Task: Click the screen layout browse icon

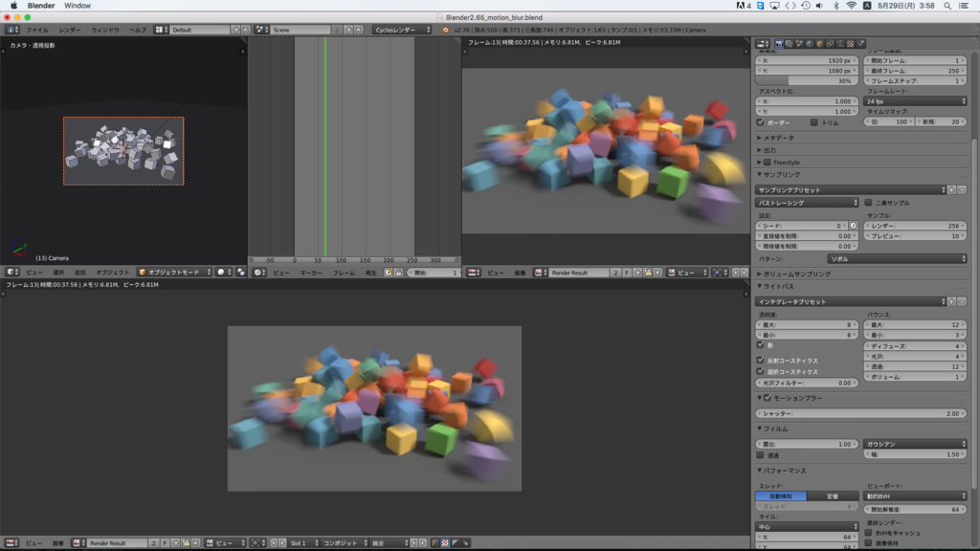Action: [161, 30]
